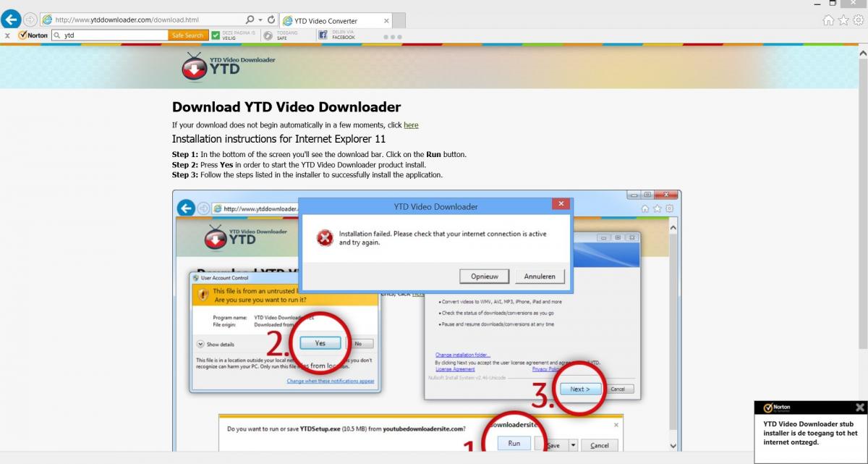
Task: Refresh the page with the reload icon
Action: 271,20
